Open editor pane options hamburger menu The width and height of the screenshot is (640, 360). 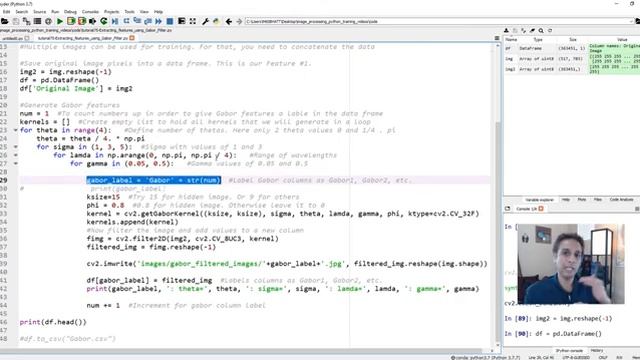coord(497,38)
